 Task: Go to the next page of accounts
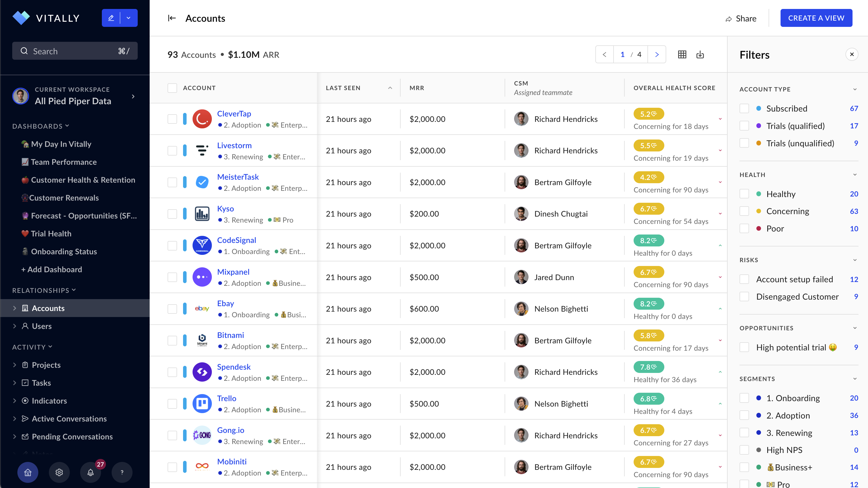[657, 55]
